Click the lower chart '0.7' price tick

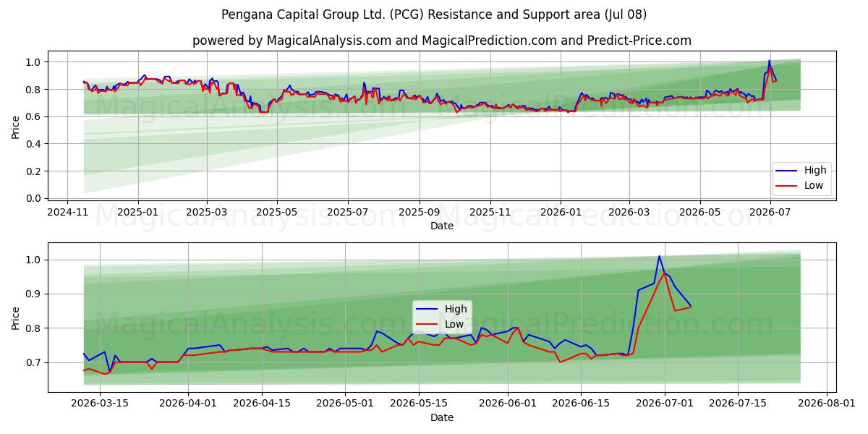pyautogui.click(x=35, y=362)
